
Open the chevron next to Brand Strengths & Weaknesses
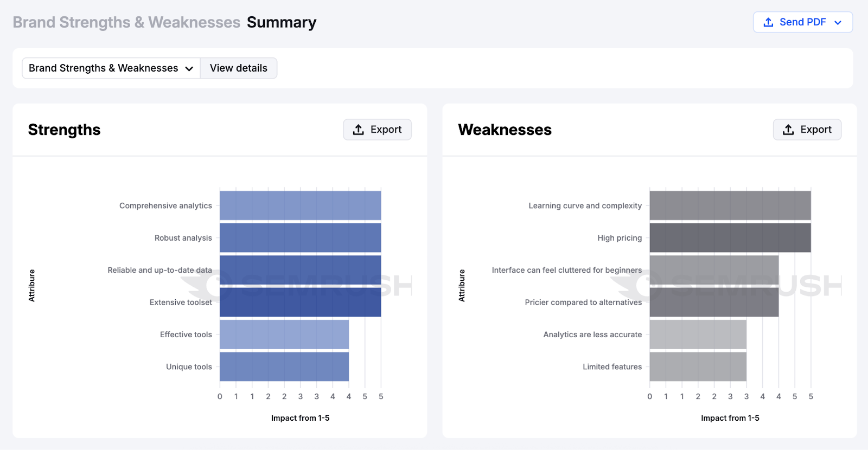click(189, 68)
